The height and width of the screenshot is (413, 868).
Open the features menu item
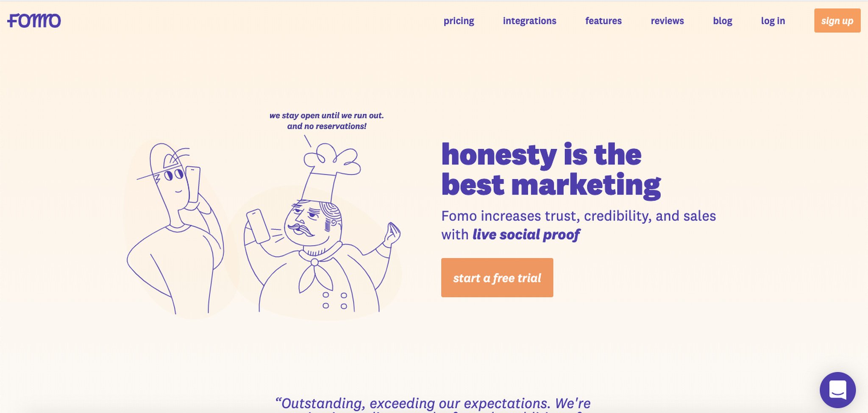[x=603, y=21]
